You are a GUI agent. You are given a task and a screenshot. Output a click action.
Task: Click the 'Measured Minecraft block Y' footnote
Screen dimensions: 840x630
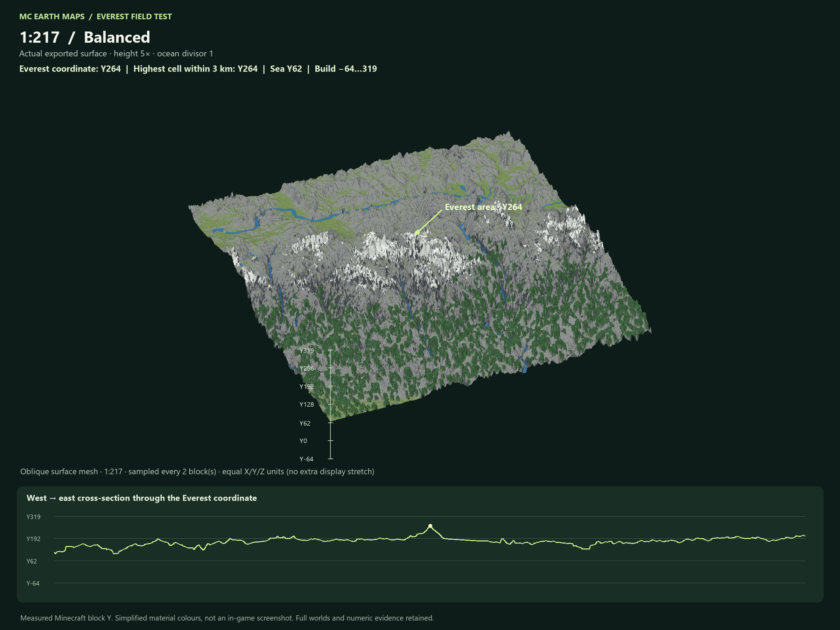(x=227, y=618)
